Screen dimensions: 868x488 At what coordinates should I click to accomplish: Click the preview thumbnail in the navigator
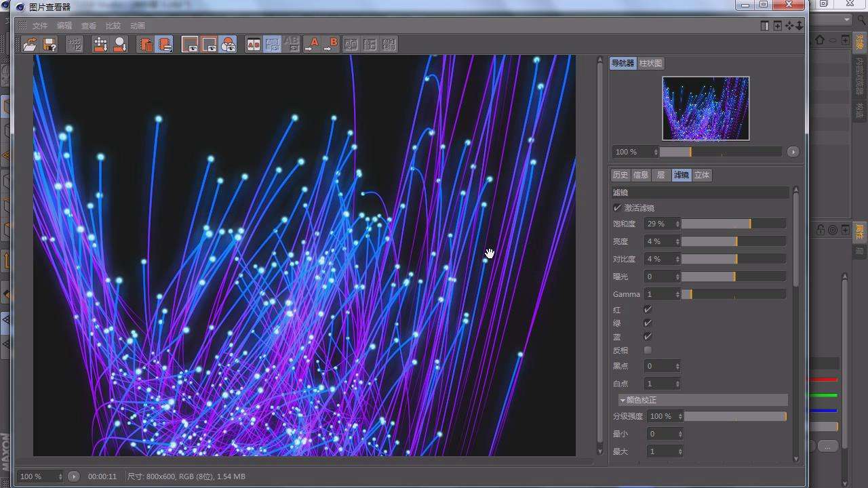(706, 108)
